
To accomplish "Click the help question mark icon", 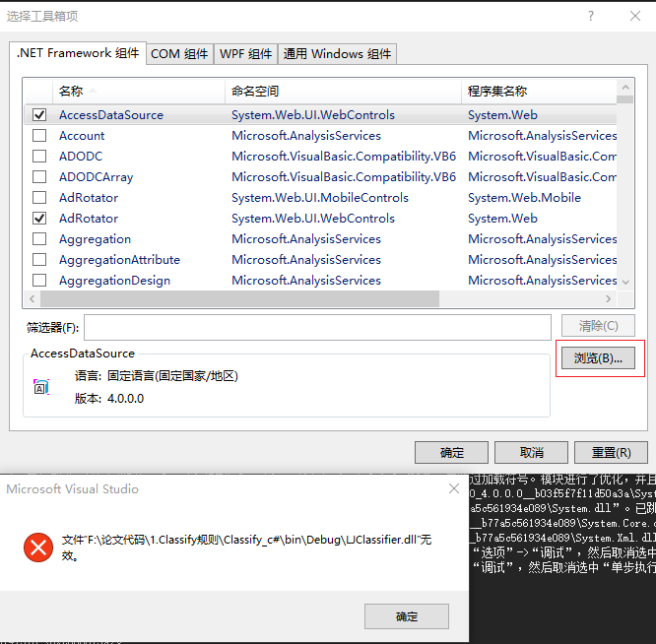I will pyautogui.click(x=590, y=16).
